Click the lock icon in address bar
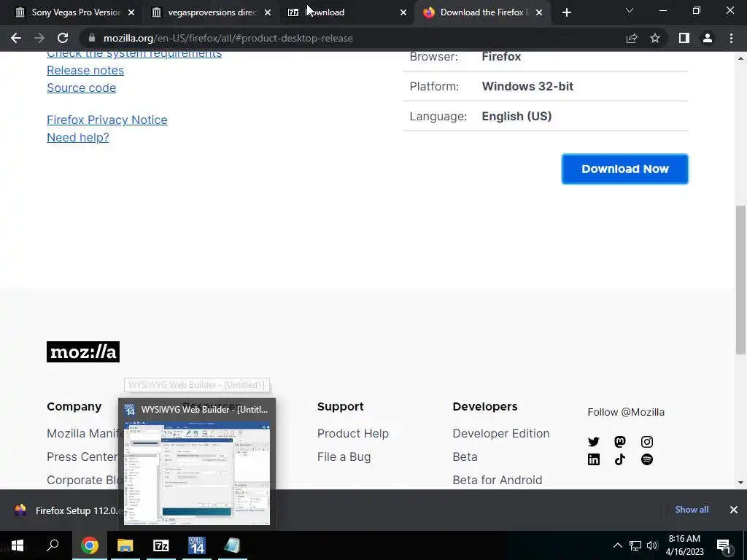This screenshot has width=747, height=560. pyautogui.click(x=92, y=38)
